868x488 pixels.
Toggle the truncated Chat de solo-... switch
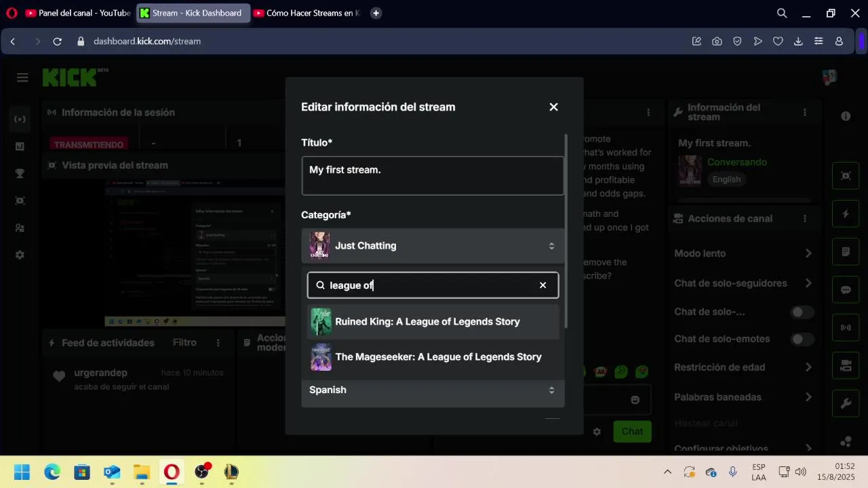(802, 312)
